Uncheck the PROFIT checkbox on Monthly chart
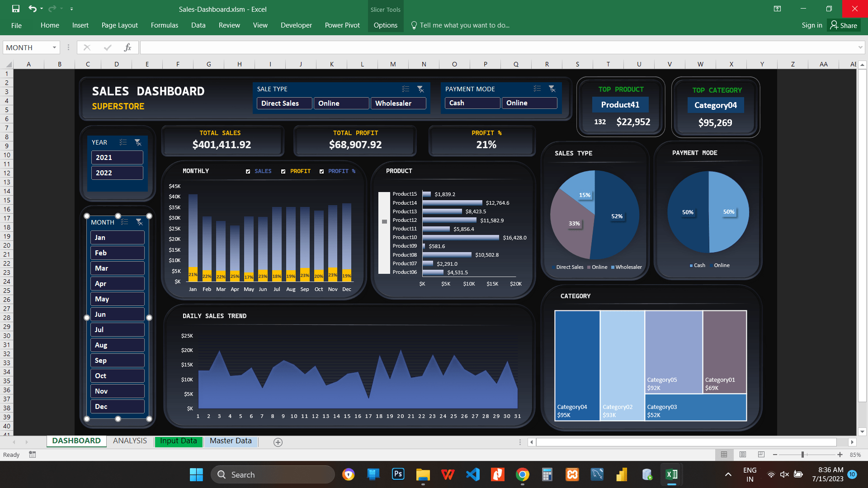This screenshot has width=868, height=488. point(283,171)
